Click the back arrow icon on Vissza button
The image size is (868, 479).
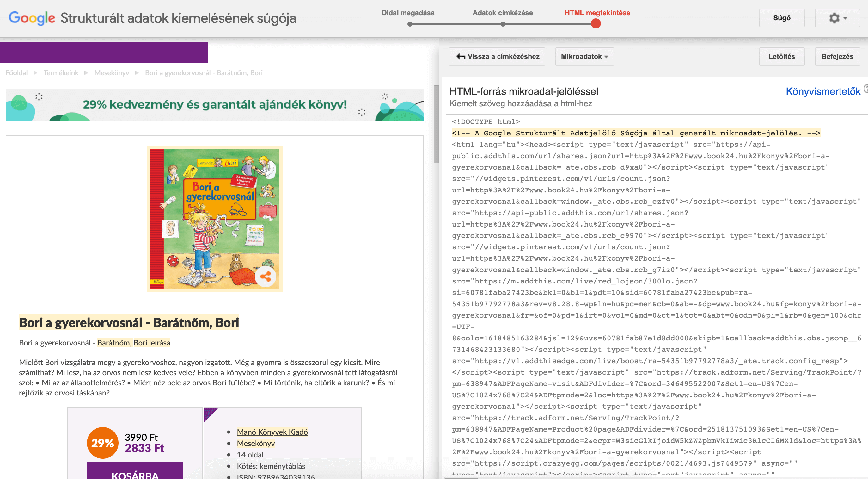(x=461, y=56)
